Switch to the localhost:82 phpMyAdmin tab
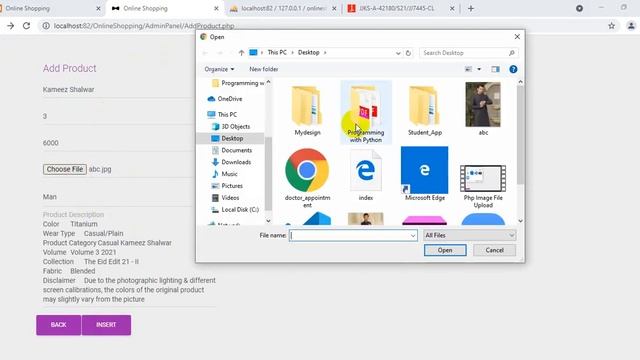Image resolution: width=640 pixels, height=360 pixels. [282, 8]
